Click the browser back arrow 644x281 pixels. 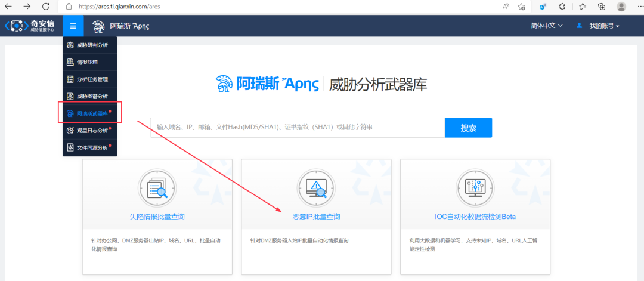[x=8, y=6]
